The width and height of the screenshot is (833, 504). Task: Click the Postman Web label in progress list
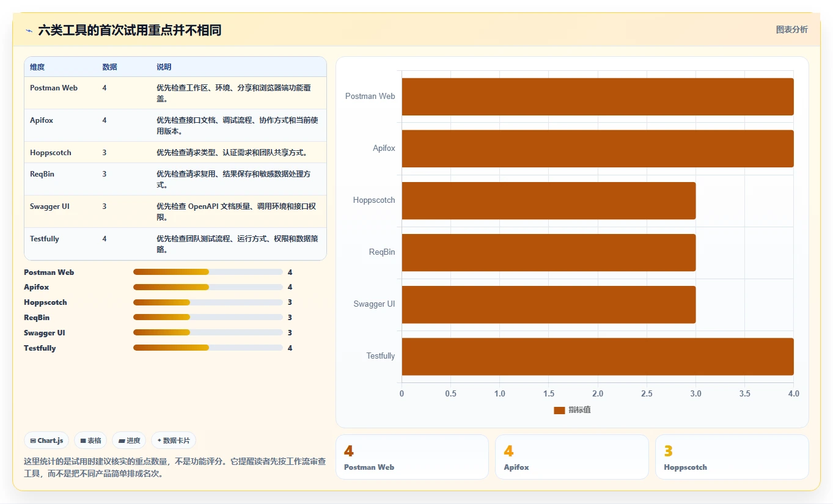pyautogui.click(x=49, y=272)
